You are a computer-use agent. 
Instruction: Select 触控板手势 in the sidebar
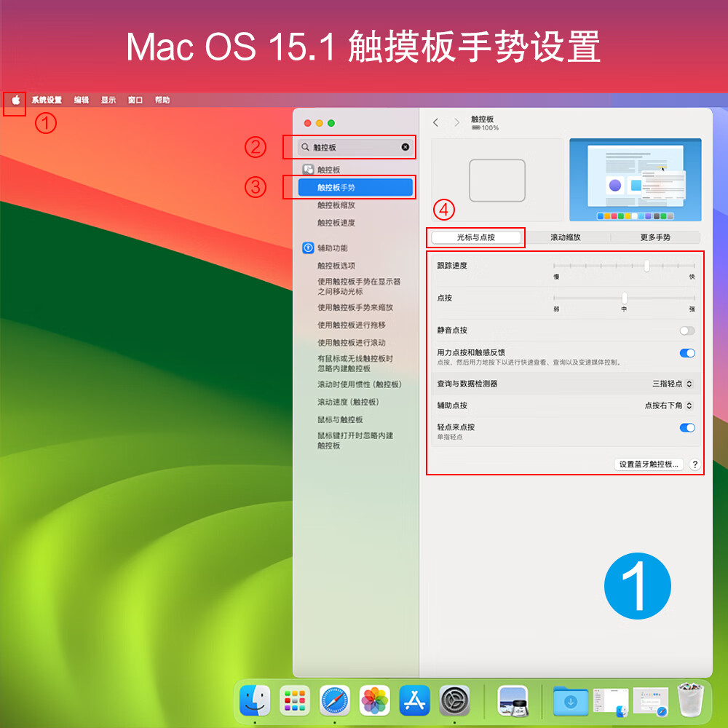click(356, 188)
